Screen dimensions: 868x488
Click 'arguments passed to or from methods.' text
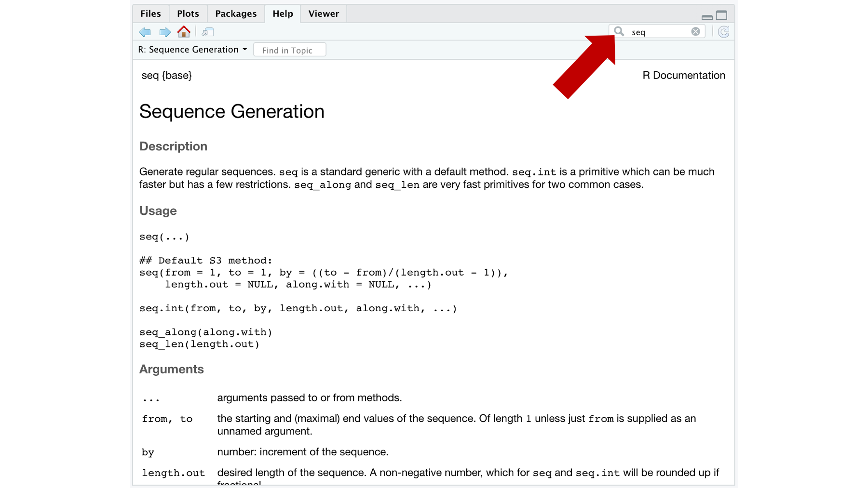click(310, 398)
